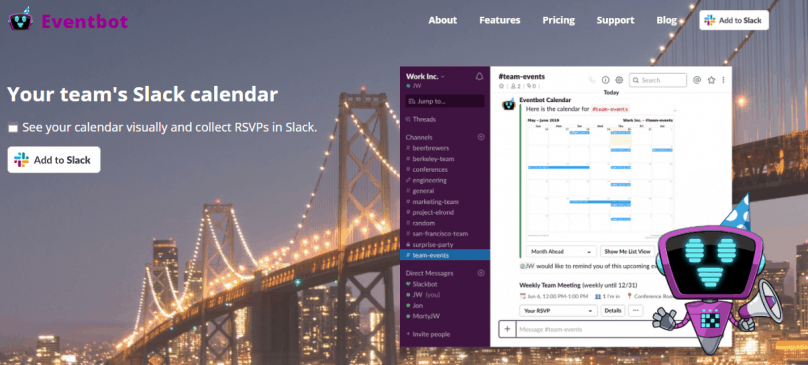This screenshot has width=808, height=365.
Task: Click the Show Me List View button
Action: [627, 252]
